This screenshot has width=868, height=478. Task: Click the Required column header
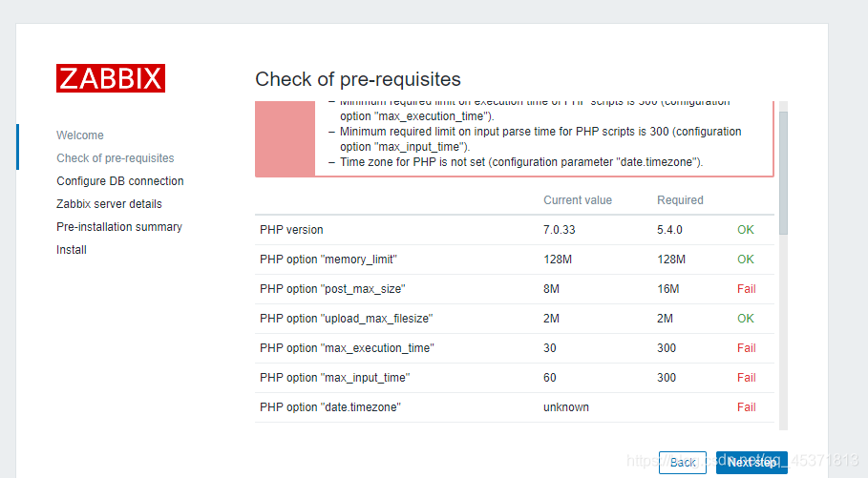click(x=680, y=200)
